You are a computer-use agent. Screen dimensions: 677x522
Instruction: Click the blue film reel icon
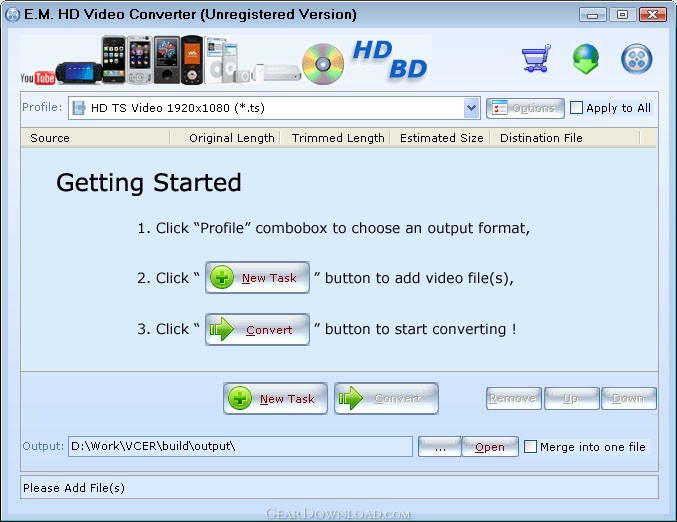636,59
